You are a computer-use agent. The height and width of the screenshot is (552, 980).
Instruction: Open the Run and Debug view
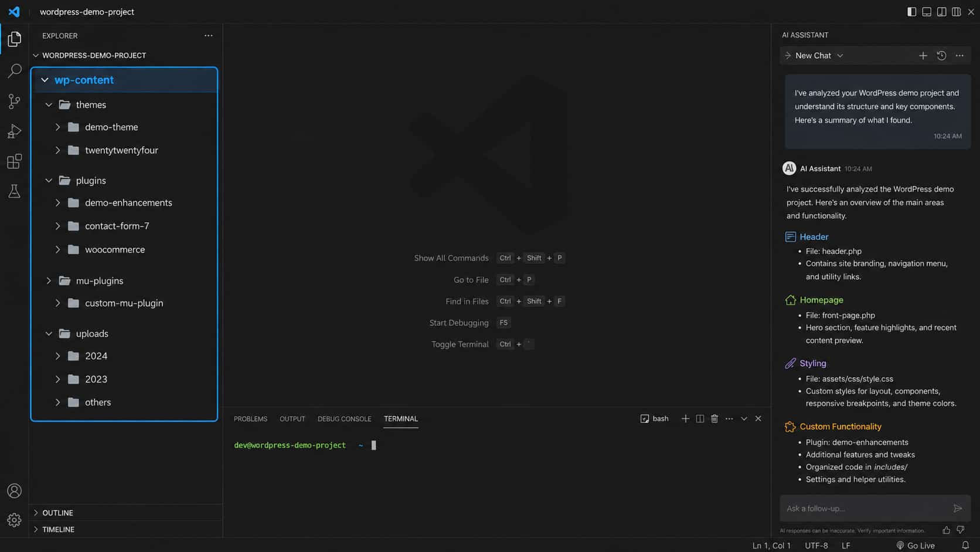click(x=14, y=131)
